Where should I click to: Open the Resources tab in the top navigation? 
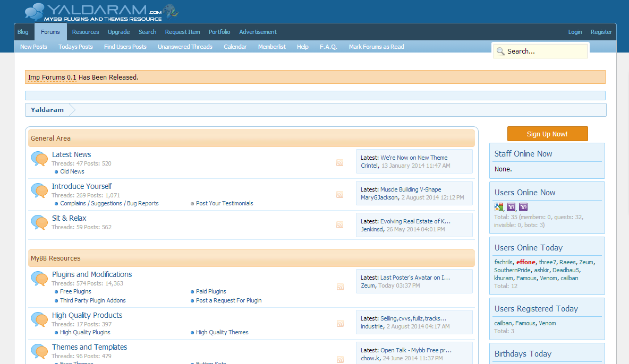[86, 32]
